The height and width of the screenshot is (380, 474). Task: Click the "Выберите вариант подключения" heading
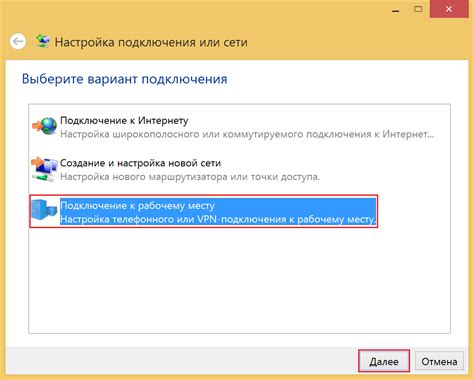(x=124, y=79)
